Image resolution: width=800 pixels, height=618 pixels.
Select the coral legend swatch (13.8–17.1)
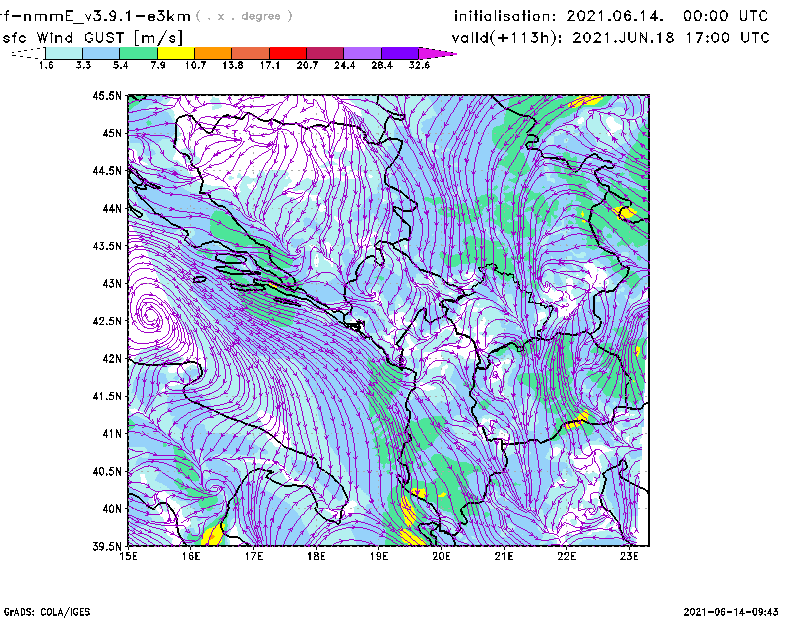251,53
